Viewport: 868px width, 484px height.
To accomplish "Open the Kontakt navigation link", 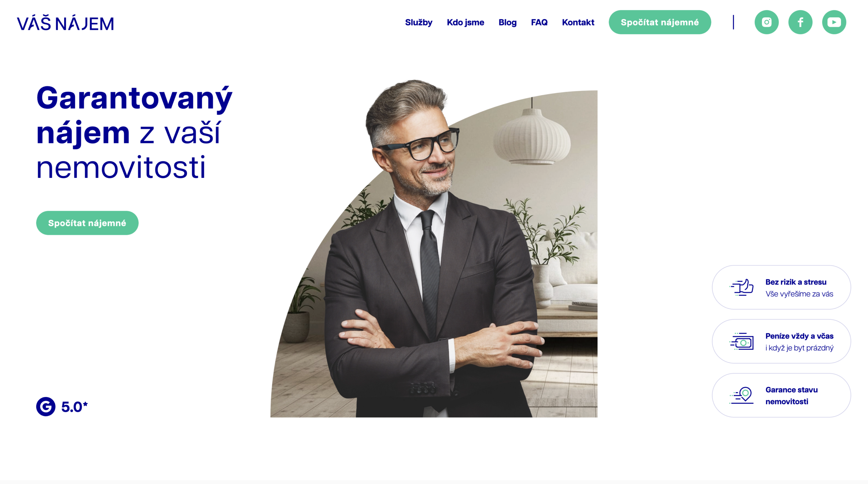I will click(x=578, y=22).
